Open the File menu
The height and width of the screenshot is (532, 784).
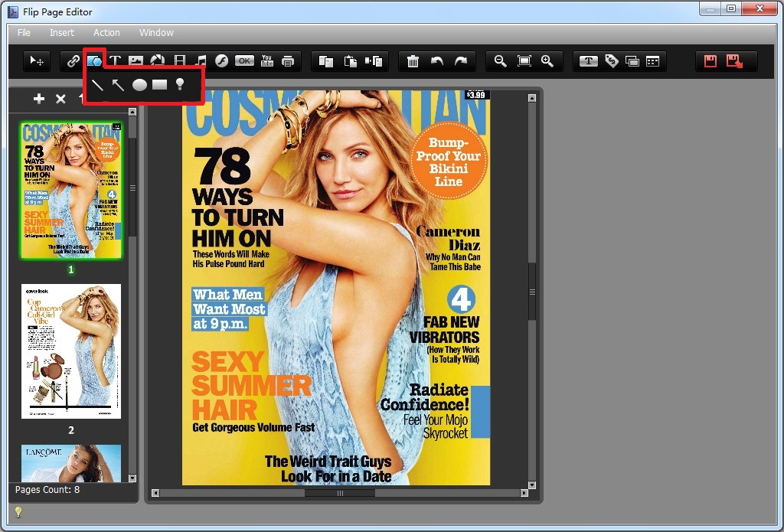[x=24, y=32]
